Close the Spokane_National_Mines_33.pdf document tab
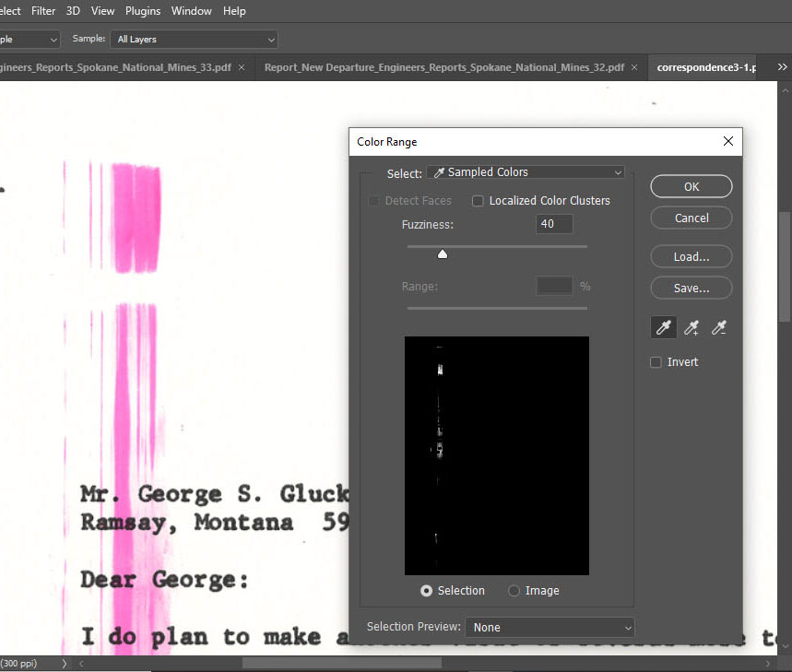Screen dimensions: 792x672 (x=242, y=67)
